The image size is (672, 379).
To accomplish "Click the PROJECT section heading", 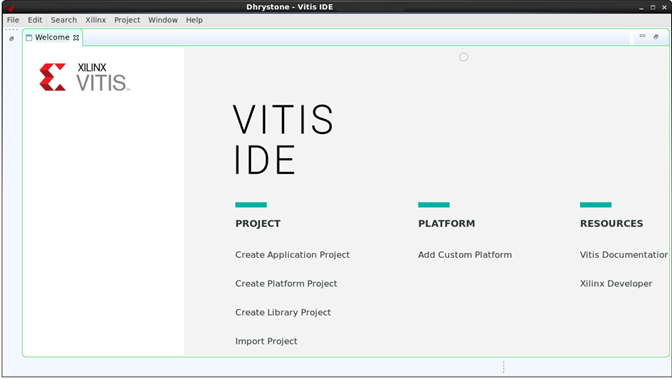I will pos(258,223).
